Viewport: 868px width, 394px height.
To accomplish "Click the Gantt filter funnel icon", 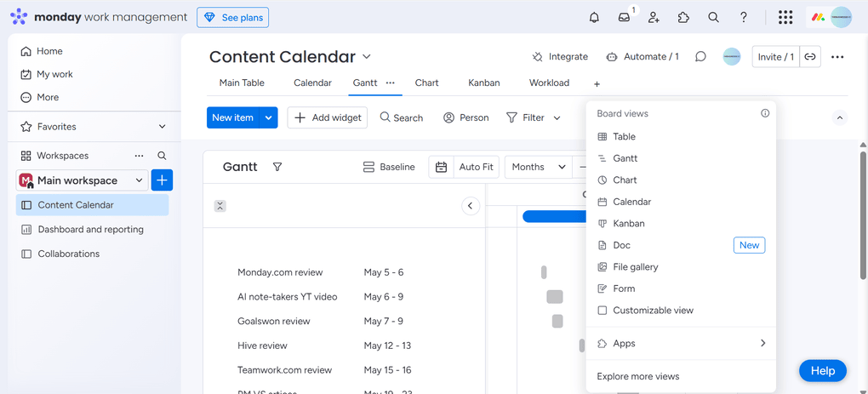I will [x=277, y=167].
